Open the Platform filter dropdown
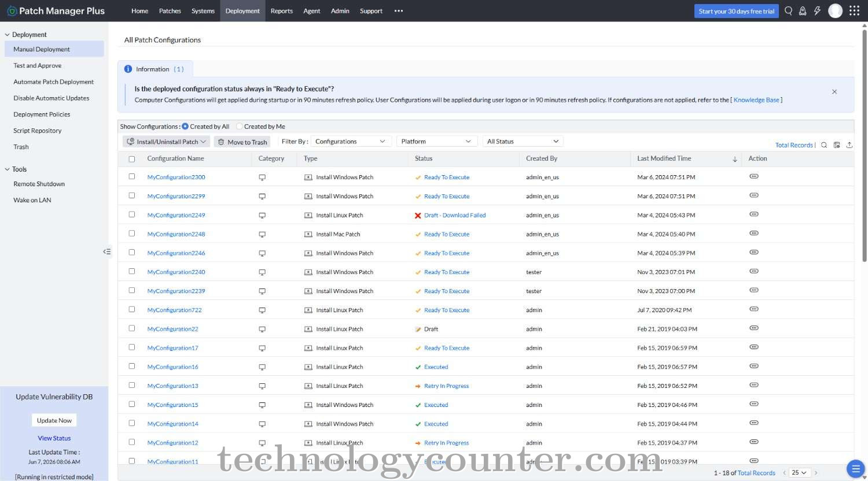Screen dimensions: 868x481 coord(437,142)
